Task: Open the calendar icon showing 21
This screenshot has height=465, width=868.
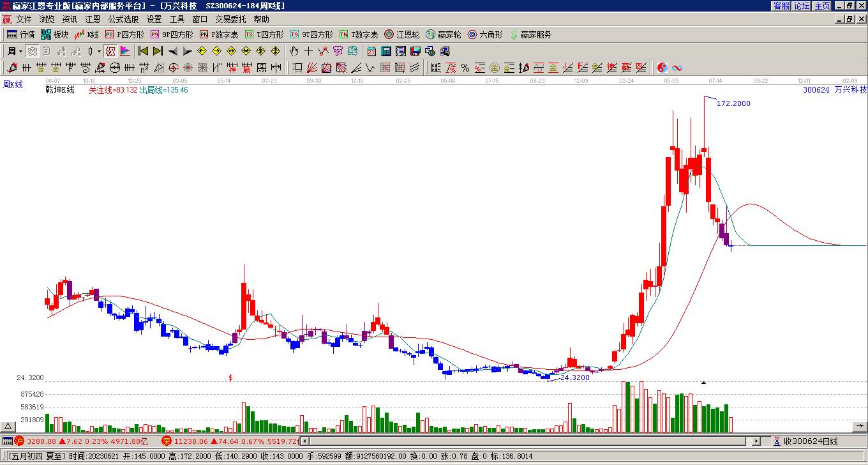Action: coord(371,51)
